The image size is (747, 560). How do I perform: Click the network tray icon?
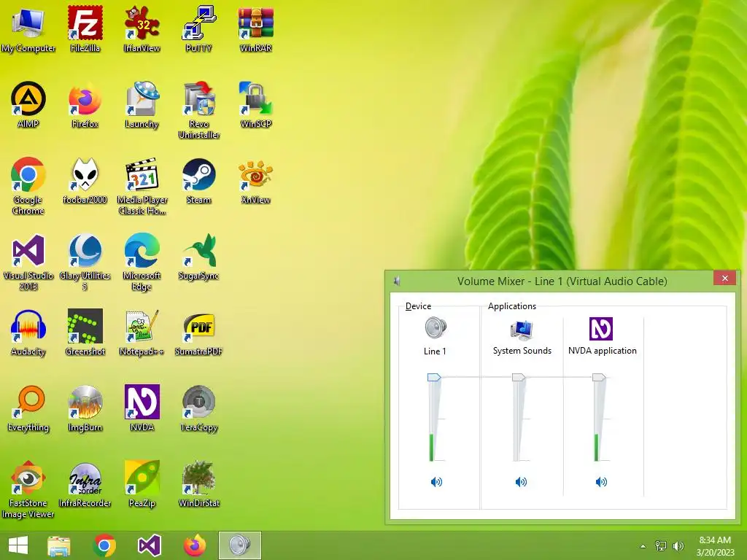click(661, 545)
